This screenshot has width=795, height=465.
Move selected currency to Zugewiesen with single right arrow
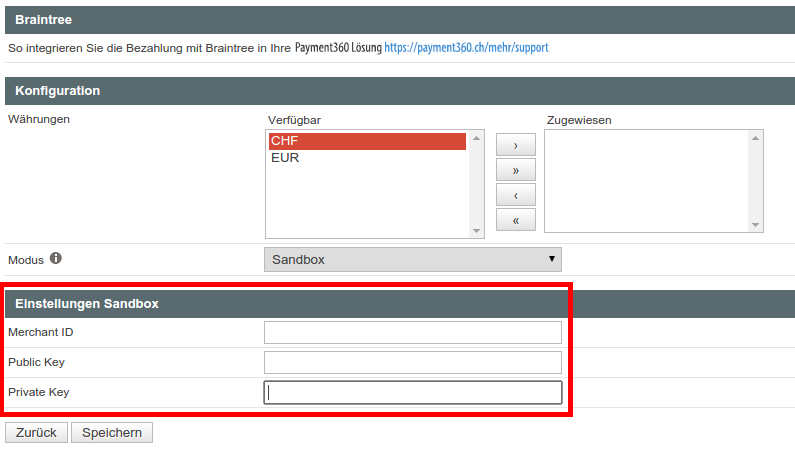coord(515,146)
